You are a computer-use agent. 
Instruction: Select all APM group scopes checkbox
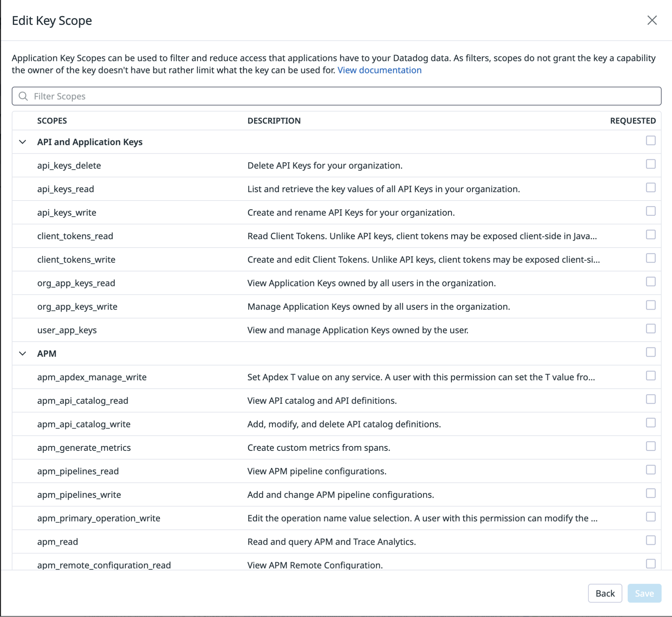point(650,352)
